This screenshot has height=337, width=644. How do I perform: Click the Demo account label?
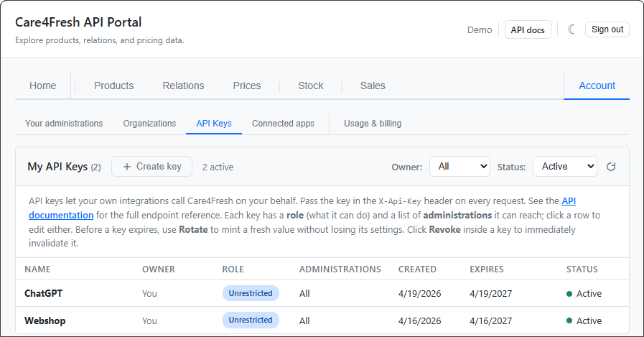pyautogui.click(x=480, y=29)
